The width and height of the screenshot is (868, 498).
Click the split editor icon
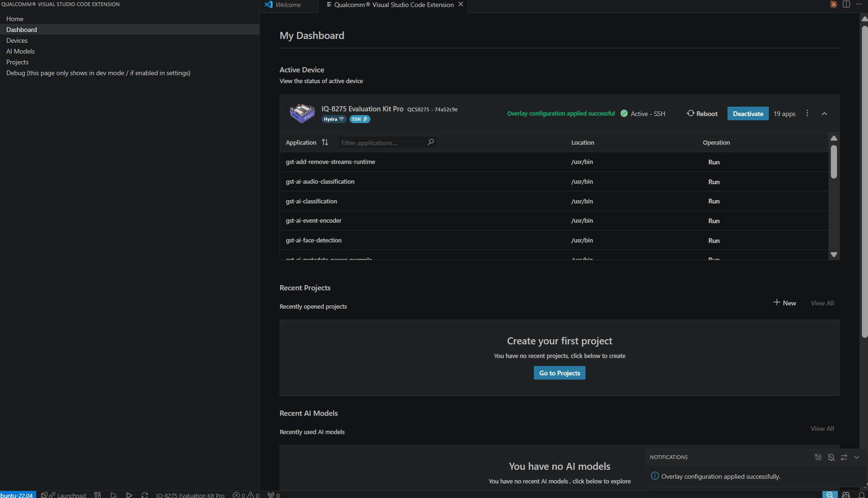846,4
